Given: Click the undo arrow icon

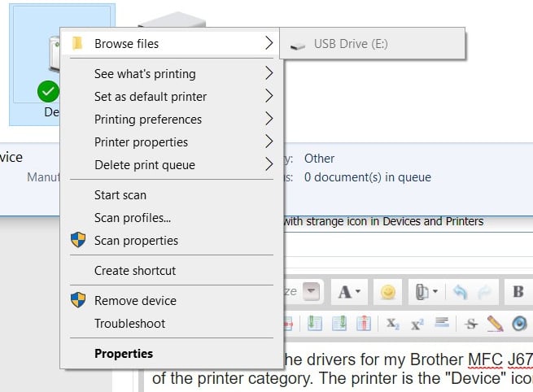Looking at the screenshot, I should 462,291.
